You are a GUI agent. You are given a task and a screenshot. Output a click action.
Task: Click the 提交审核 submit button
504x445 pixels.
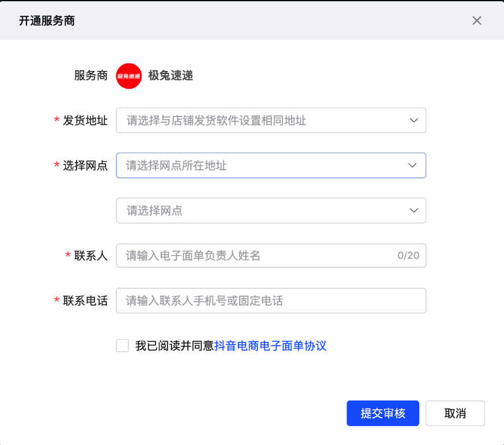[x=383, y=413]
